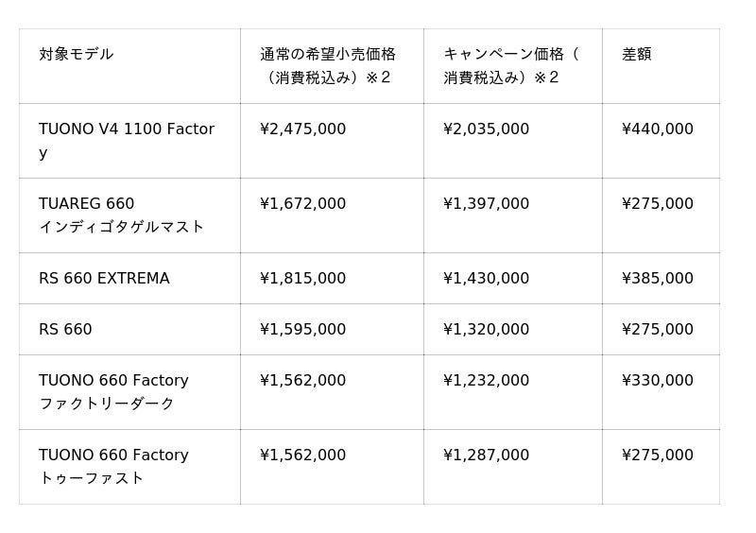756x533 pixels.
Task: Click the RS 660 EXTREMA model name
Action: pos(104,279)
